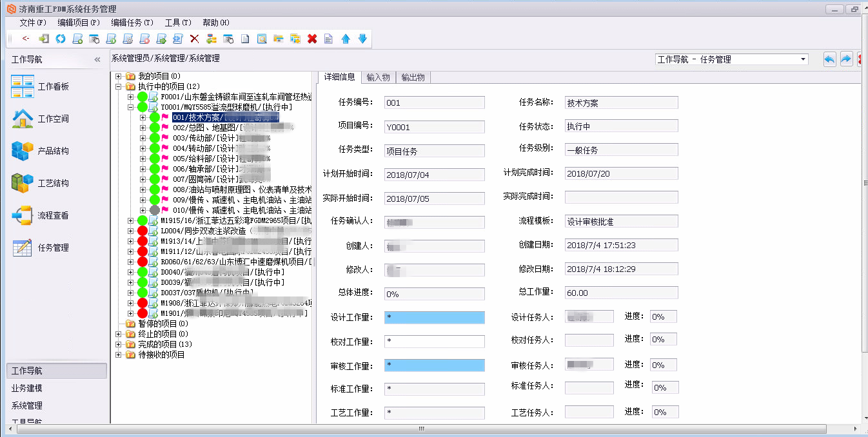Open the 编辑任务(T) menu
868x437 pixels.
tap(132, 23)
